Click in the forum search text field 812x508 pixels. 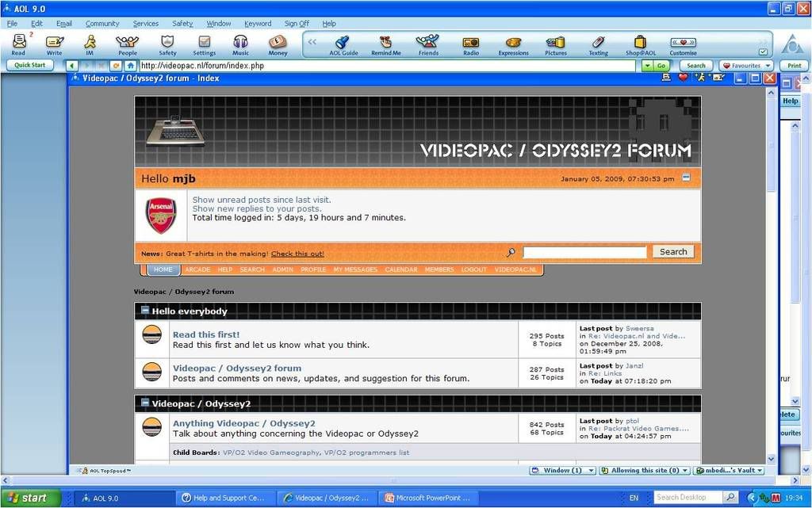pos(584,253)
